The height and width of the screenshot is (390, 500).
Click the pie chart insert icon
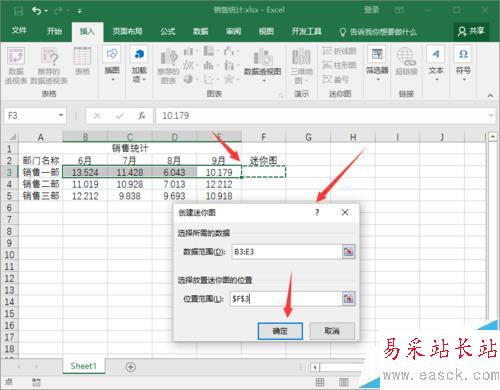[189, 79]
